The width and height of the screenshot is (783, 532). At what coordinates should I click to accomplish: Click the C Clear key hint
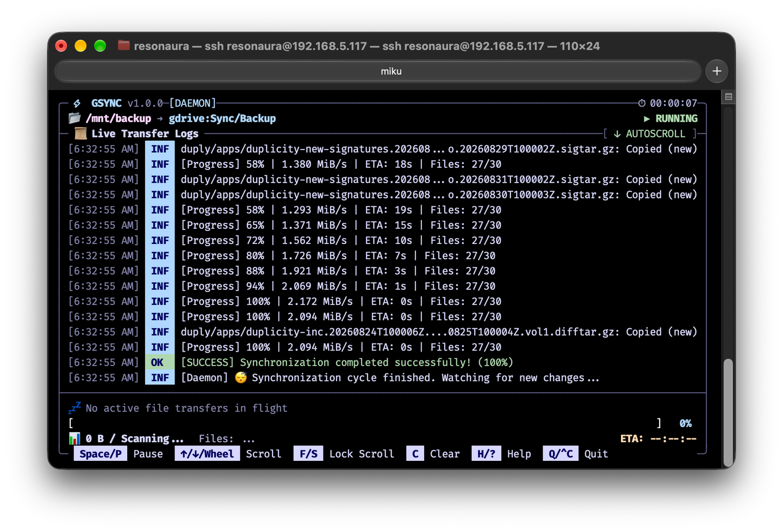click(433, 454)
